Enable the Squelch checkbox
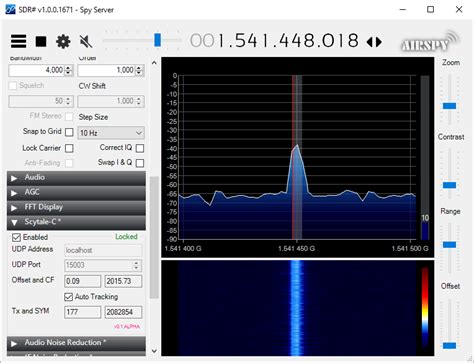474x363 pixels. (x=13, y=86)
